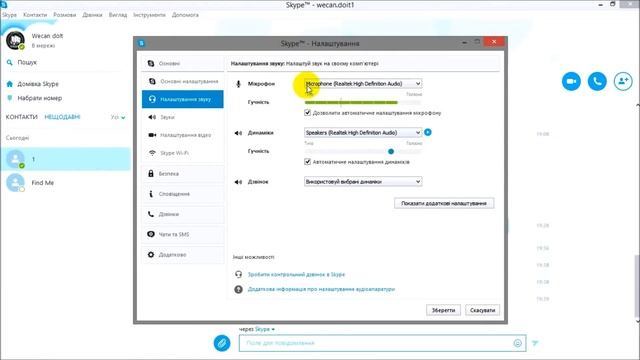
Task: Start a video call with camera icon
Action: tap(571, 81)
